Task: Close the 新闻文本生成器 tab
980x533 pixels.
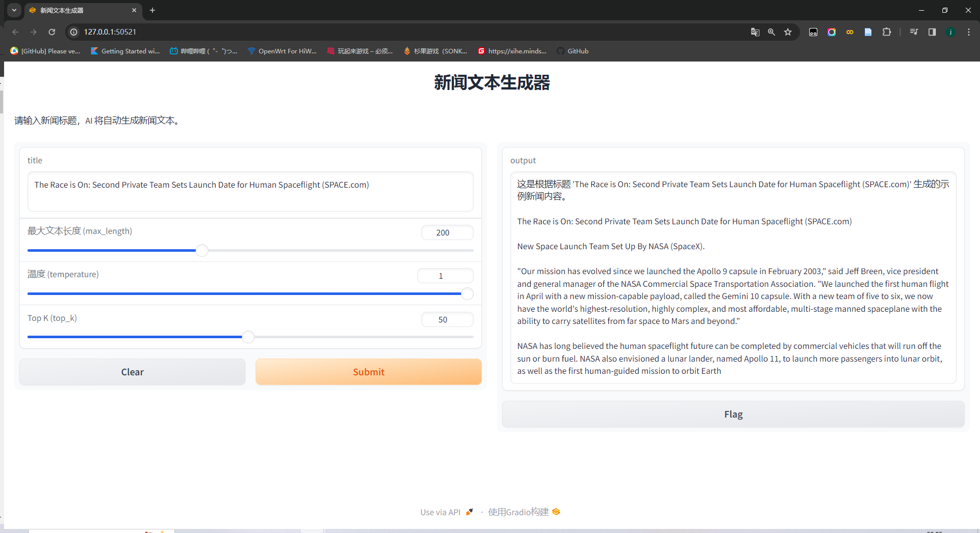Action: pos(134,10)
